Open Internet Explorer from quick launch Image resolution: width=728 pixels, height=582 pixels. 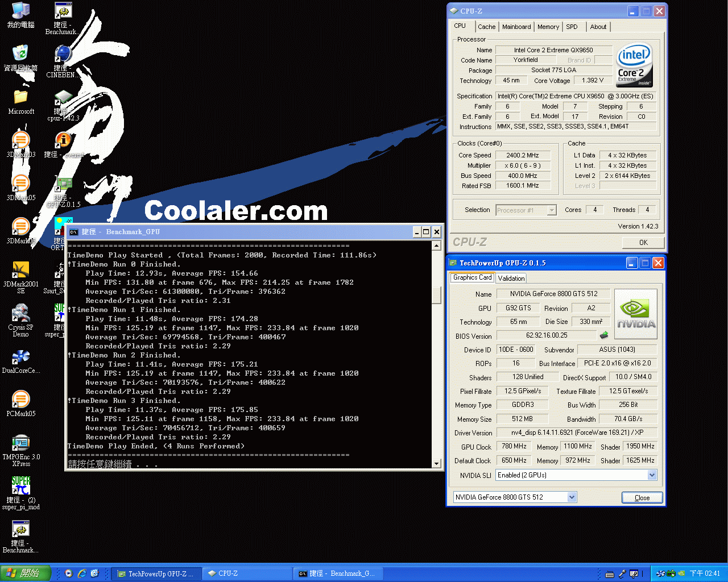click(x=82, y=573)
